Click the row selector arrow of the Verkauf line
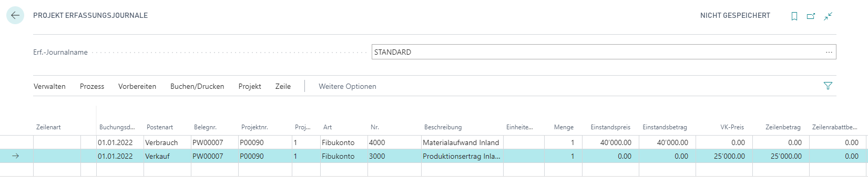The width and height of the screenshot is (868, 195). click(16, 156)
